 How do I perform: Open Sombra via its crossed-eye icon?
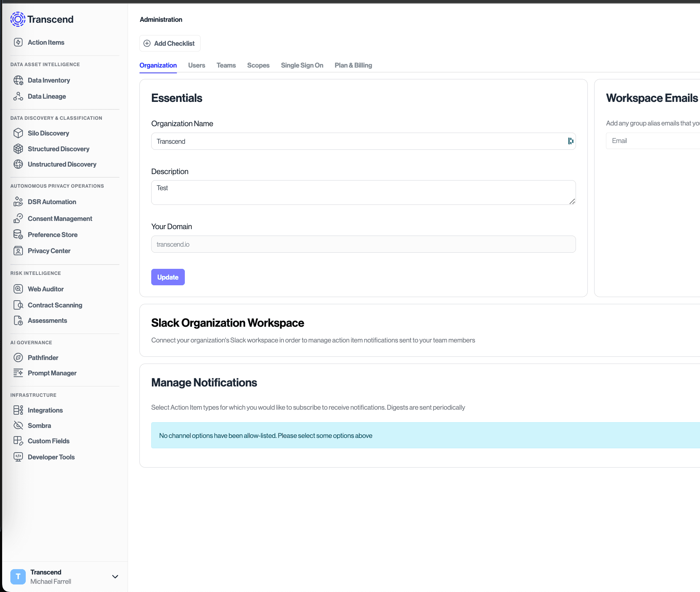pyautogui.click(x=18, y=425)
